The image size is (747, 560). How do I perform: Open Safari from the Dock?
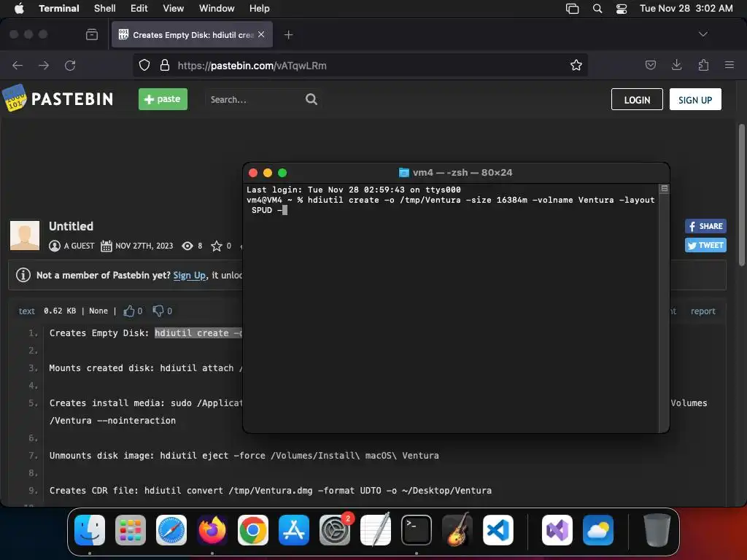[x=171, y=530]
